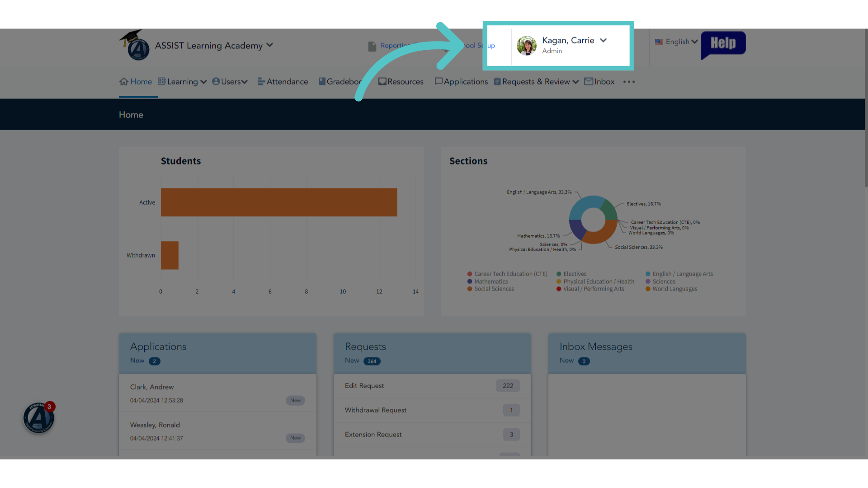This screenshot has height=488, width=868.
Task: Open the Resources tab
Action: click(401, 82)
